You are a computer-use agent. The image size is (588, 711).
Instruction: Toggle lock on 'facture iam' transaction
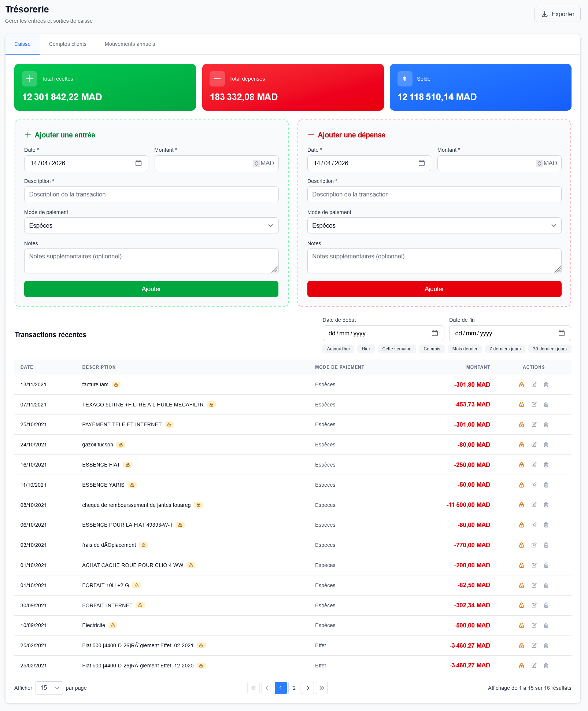pos(521,384)
